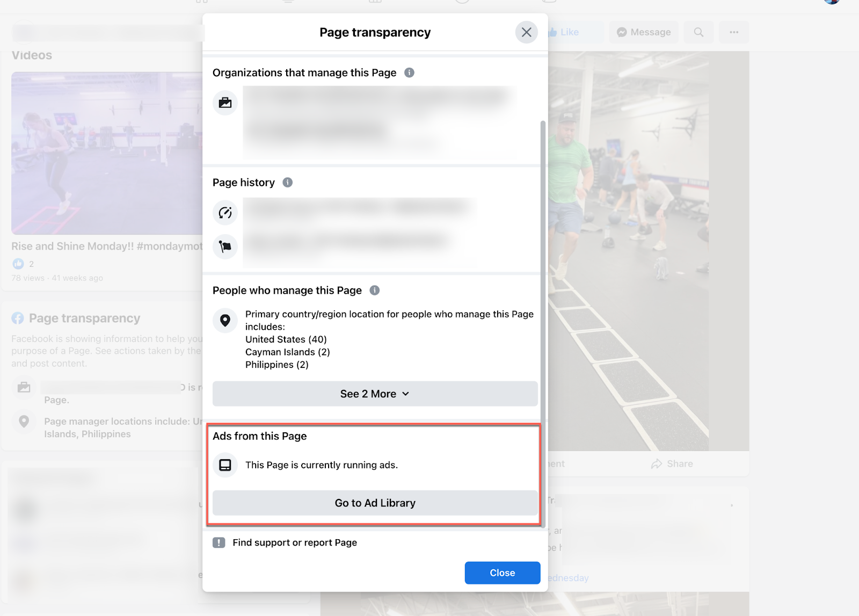Click the flag icon under Page history

pos(225,247)
